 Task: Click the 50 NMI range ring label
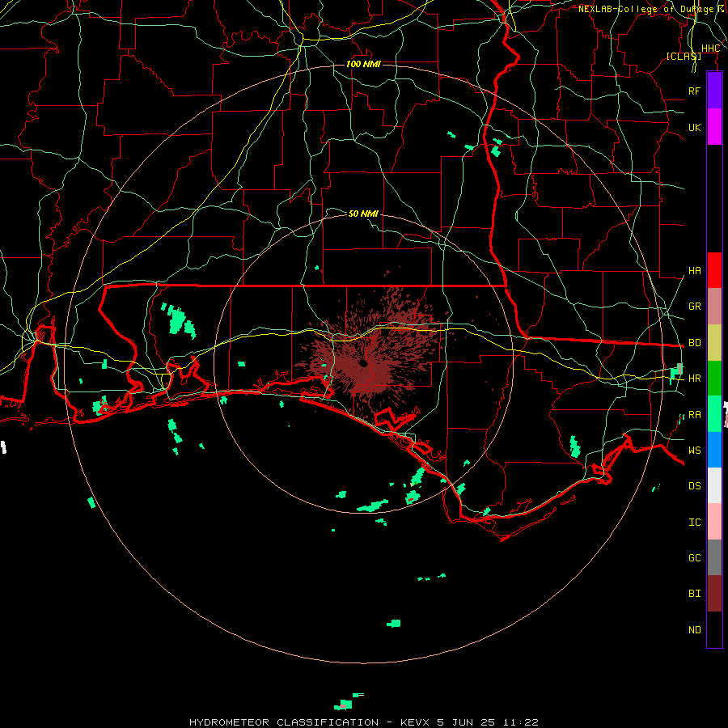(x=363, y=214)
